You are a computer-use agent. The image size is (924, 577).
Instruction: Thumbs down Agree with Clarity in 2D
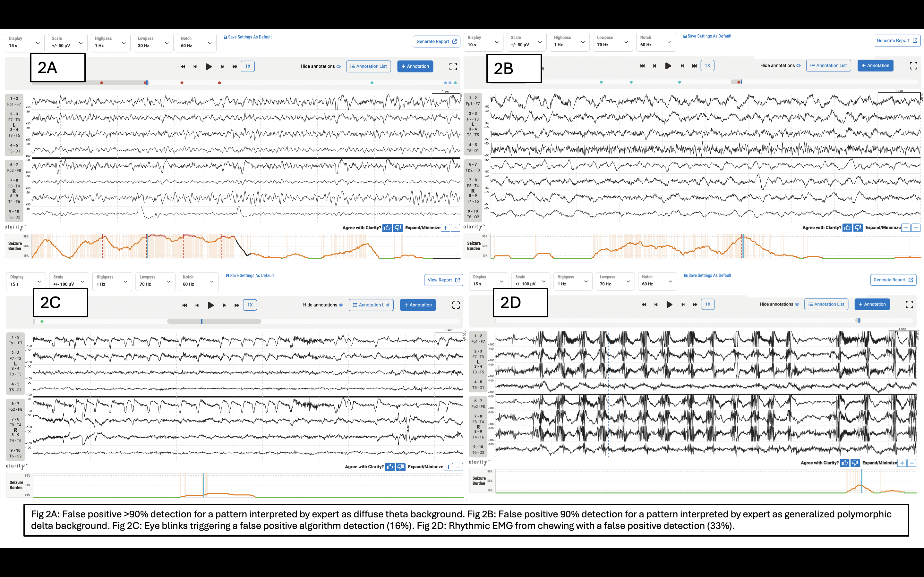pos(855,463)
